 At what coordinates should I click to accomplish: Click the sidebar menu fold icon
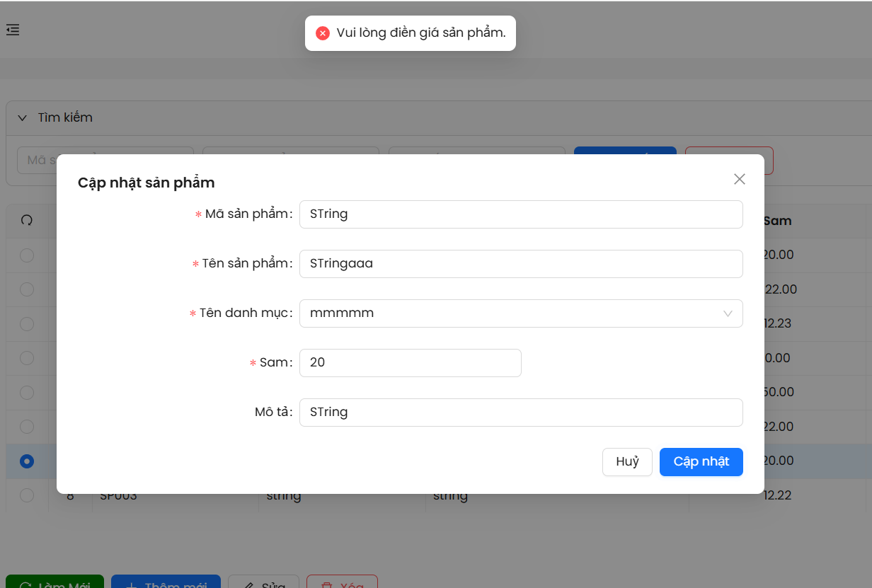13,30
